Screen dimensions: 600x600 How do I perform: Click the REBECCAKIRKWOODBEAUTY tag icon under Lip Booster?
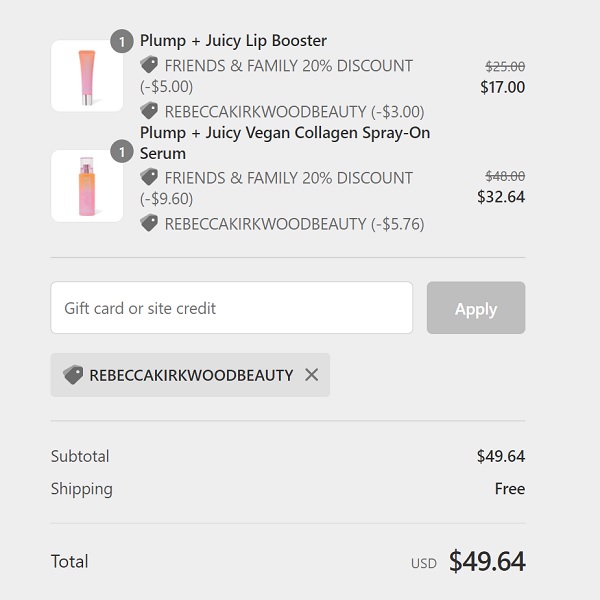click(x=150, y=111)
